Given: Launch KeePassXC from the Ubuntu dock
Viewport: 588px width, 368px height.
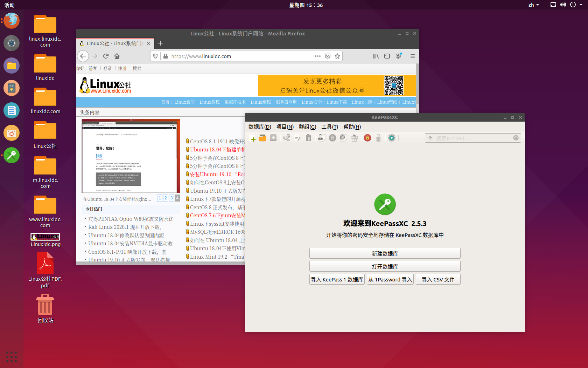Looking at the screenshot, I should coord(12,155).
